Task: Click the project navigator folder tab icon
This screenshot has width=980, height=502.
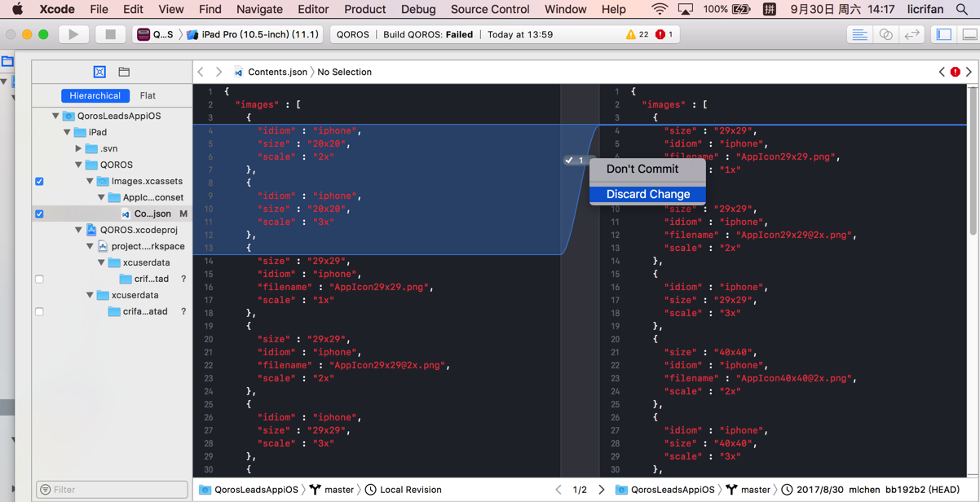Action: (7, 61)
